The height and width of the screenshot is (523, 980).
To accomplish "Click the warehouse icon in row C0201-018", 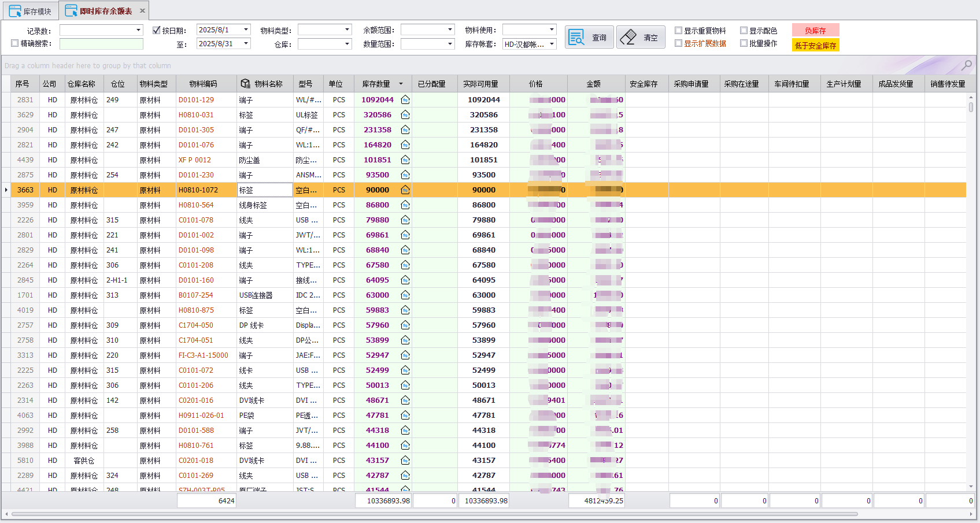I will 405,461.
